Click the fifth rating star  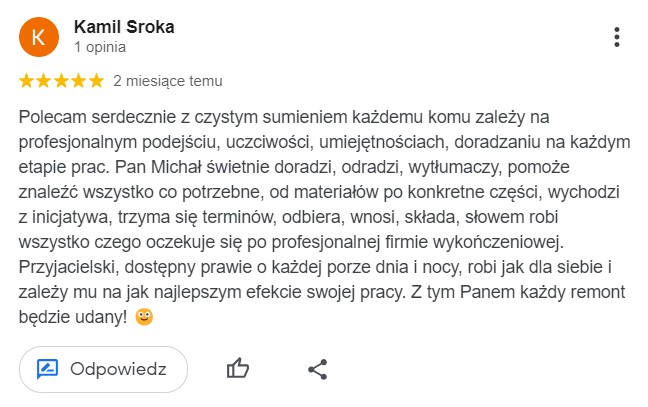coord(95,81)
